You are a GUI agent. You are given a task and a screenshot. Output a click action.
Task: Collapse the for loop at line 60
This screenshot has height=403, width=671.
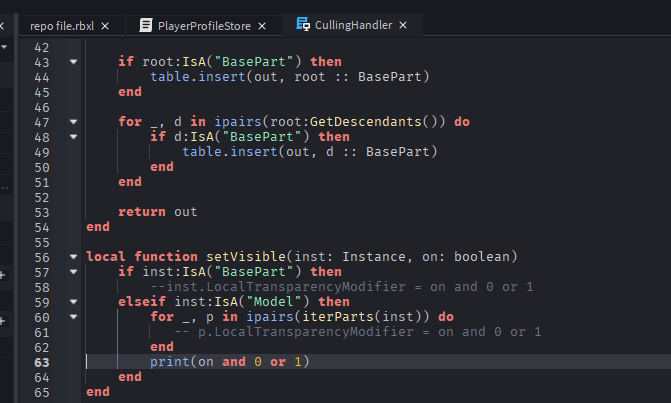pos(73,317)
